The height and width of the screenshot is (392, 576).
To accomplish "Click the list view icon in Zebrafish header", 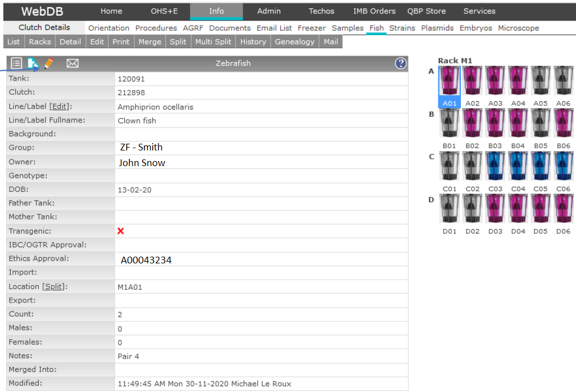I will 16,64.
